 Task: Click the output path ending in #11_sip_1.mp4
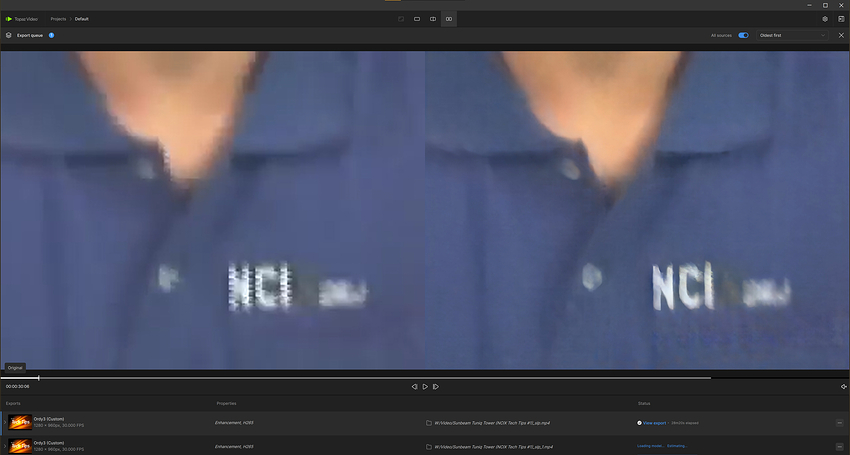493,447
